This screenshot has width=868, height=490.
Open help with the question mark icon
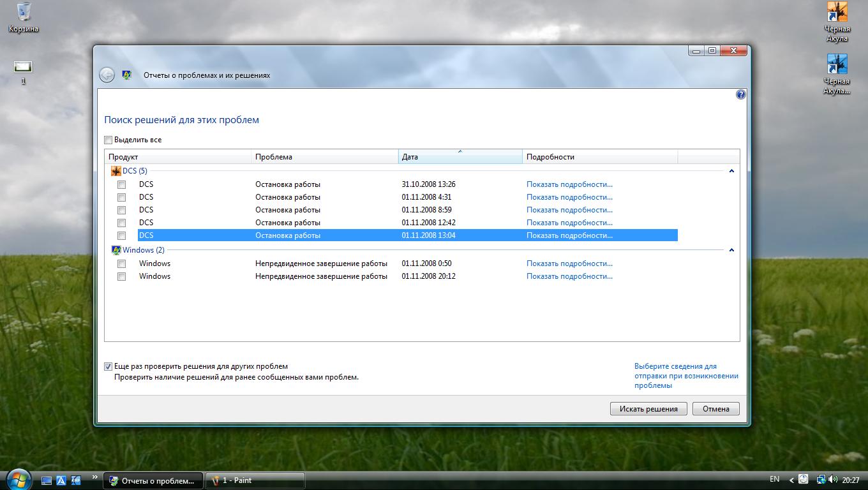pyautogui.click(x=740, y=94)
